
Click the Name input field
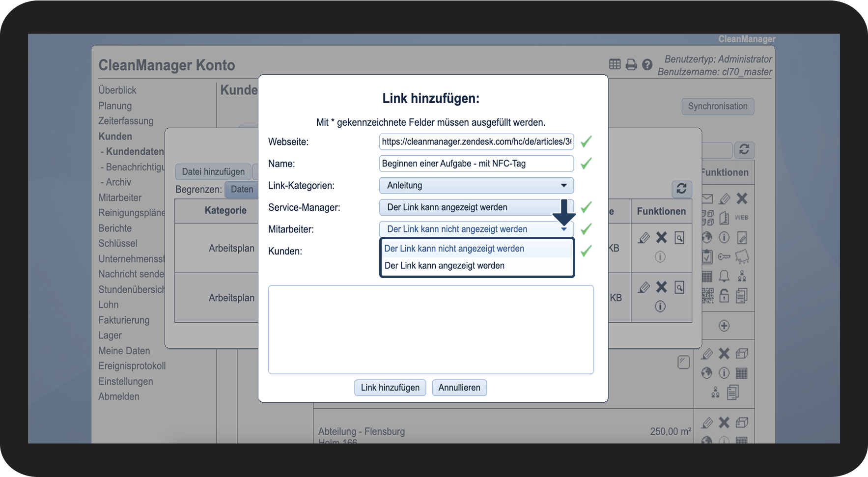[x=476, y=164]
